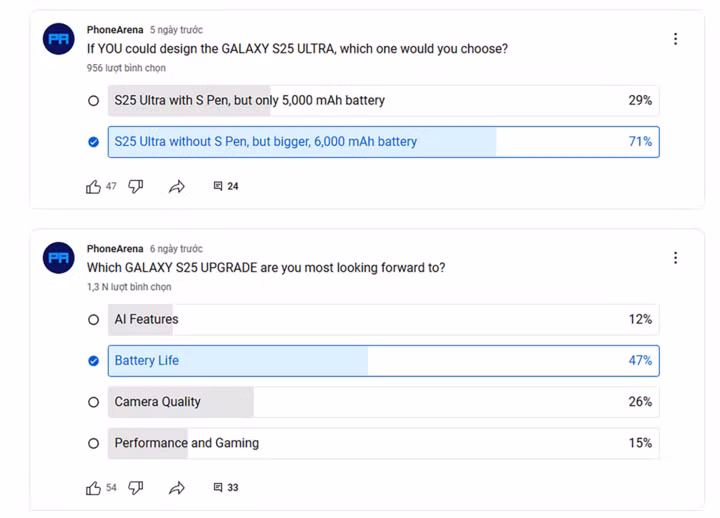
Task: Click the like count 47
Action: point(111,186)
